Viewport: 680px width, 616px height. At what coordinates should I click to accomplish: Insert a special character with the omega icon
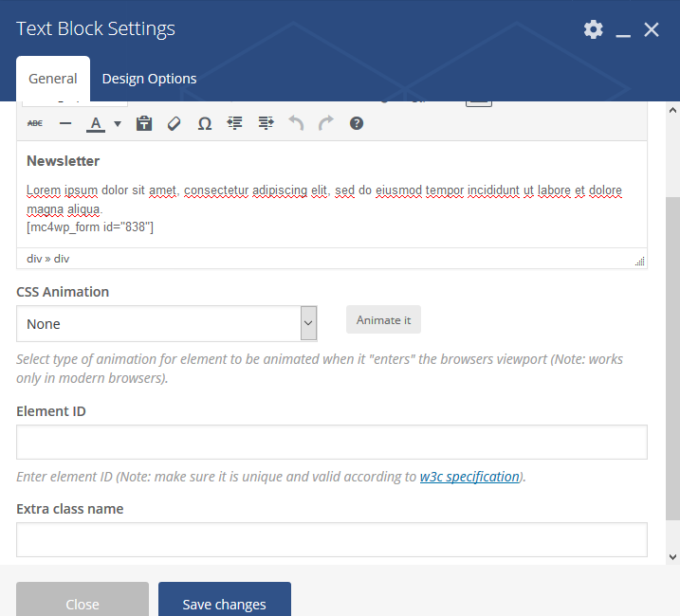205,123
